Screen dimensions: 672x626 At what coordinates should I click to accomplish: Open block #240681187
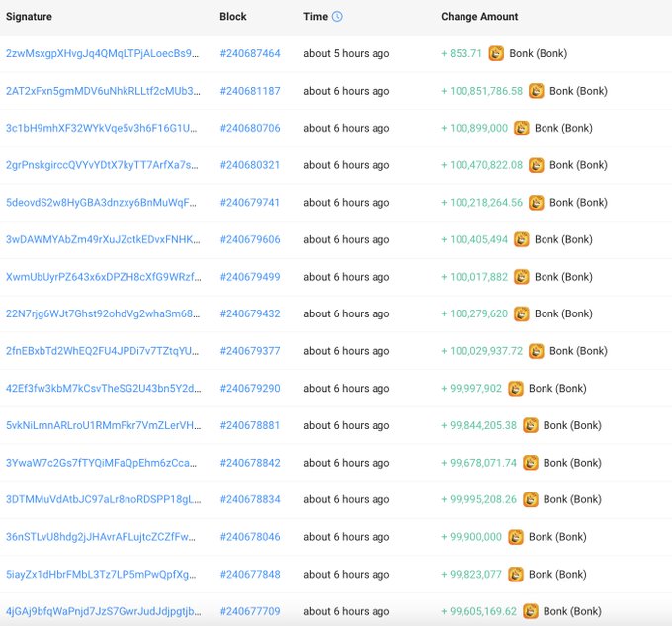(x=250, y=91)
